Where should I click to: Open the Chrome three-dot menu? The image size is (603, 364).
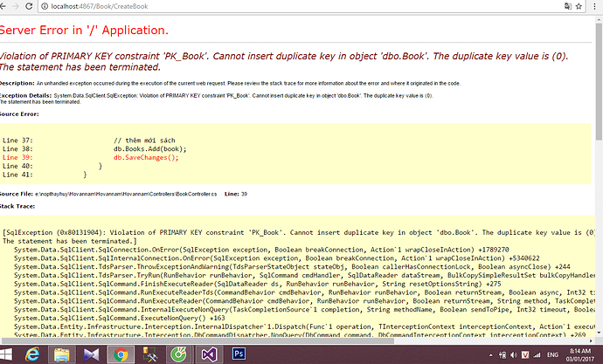(x=593, y=6)
